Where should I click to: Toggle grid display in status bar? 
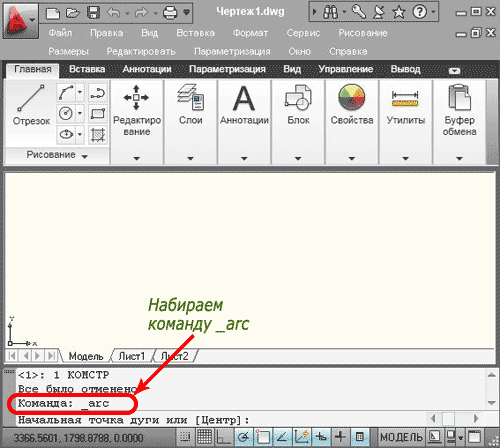click(204, 437)
